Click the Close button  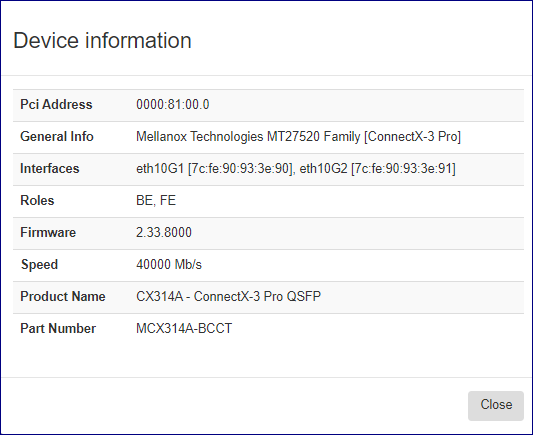click(496, 405)
